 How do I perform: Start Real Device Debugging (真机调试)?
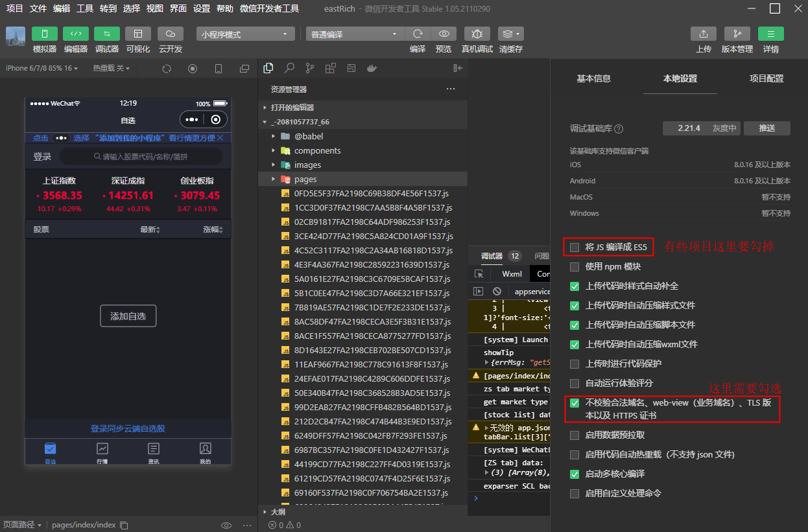point(477,34)
